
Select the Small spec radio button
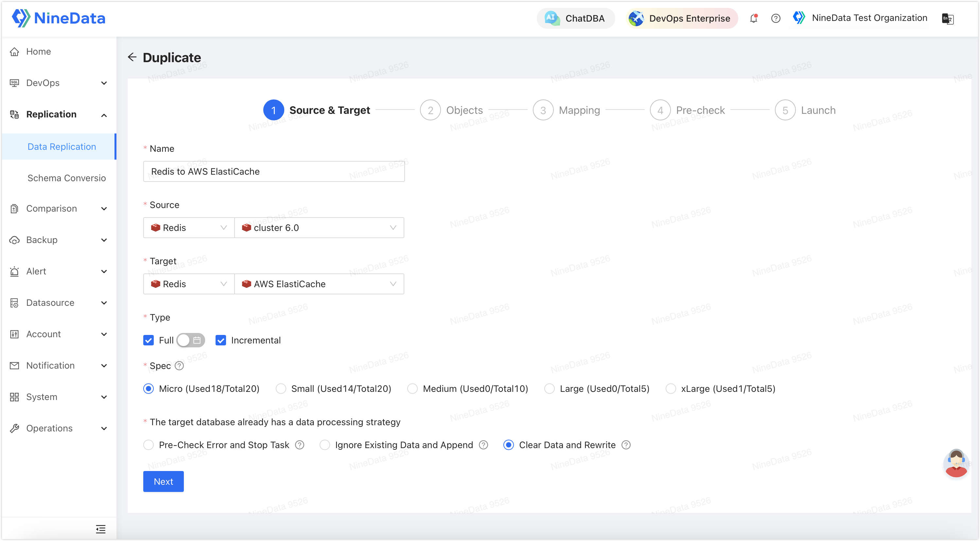[281, 389]
